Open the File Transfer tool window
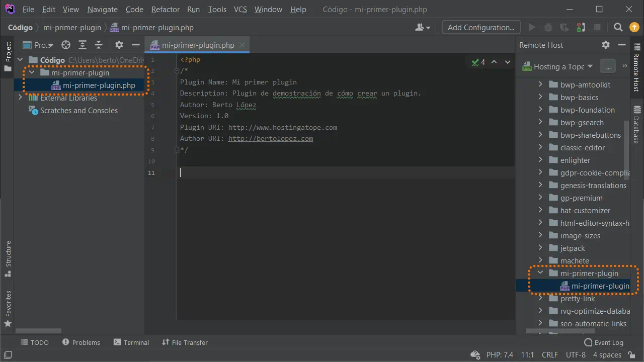Screen dimensions: 644x362 [x=185, y=342]
